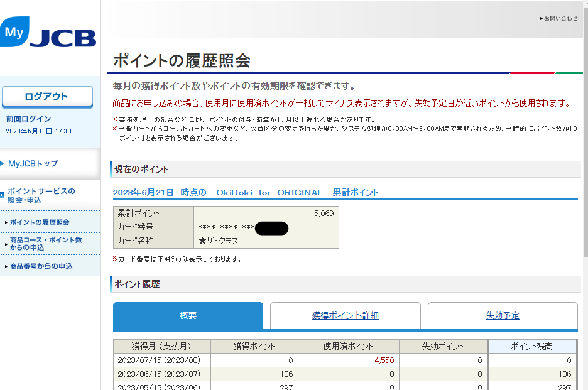Click the ポイントの履歴照会 page heading

point(182,61)
